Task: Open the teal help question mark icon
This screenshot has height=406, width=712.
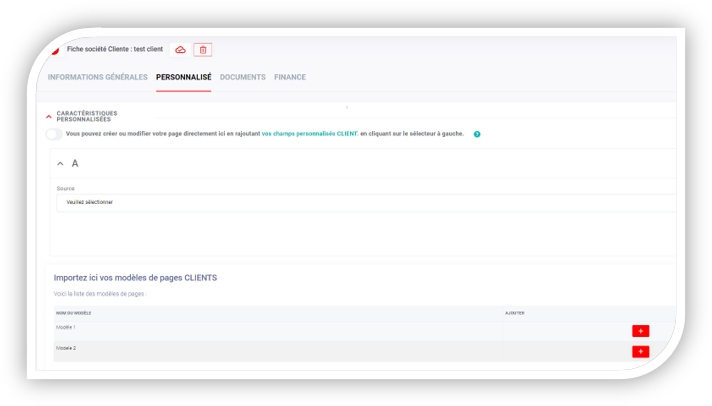Action: 477,134
